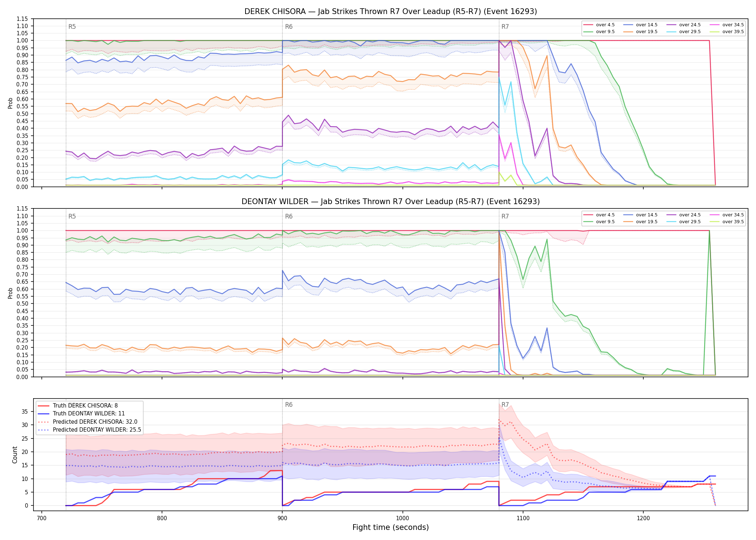
Task: Click 'over 34.5' legend entry in Wilder chart
Action: click(727, 215)
